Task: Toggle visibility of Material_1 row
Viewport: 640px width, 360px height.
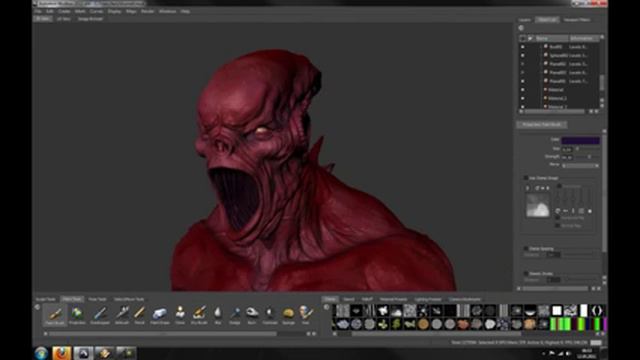Action: click(x=522, y=98)
